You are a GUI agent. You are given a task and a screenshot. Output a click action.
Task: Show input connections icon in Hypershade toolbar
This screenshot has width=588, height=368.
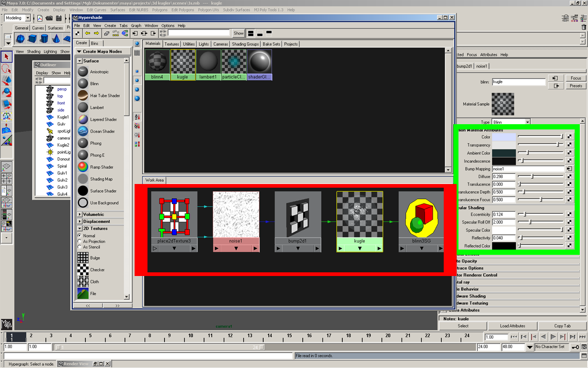pyautogui.click(x=135, y=33)
